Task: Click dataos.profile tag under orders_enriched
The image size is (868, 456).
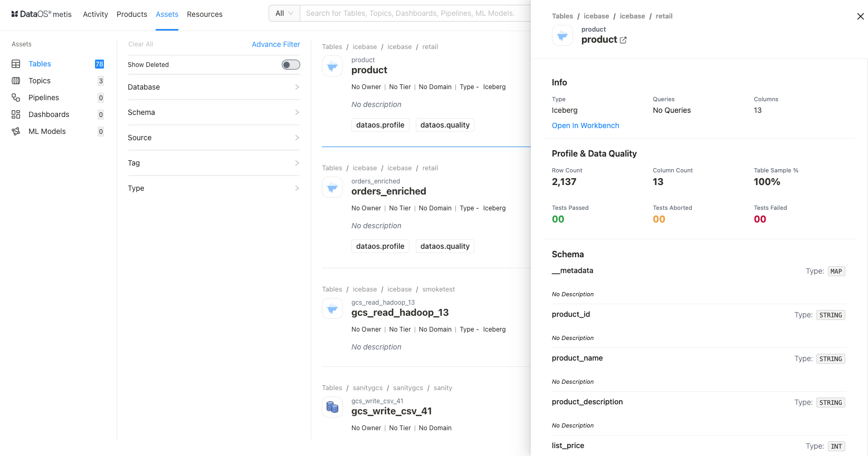Action: click(x=380, y=246)
